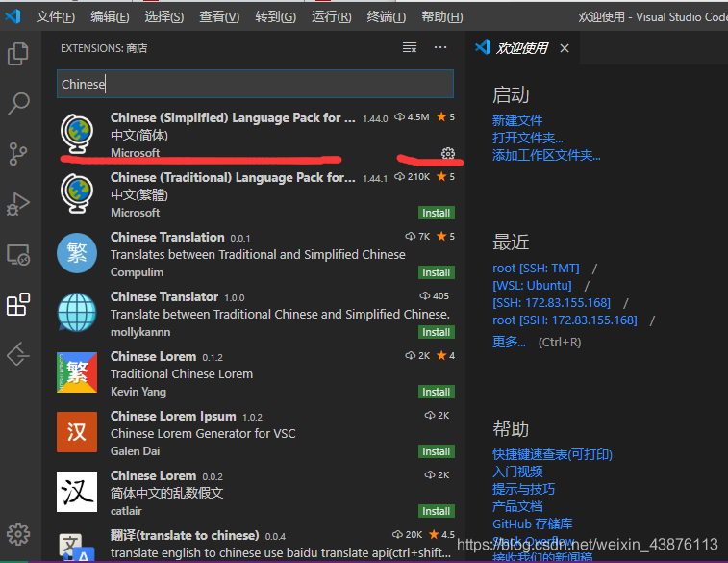728x563 pixels.
Task: Open recent root [SSH: TMT]
Action: pos(536,269)
